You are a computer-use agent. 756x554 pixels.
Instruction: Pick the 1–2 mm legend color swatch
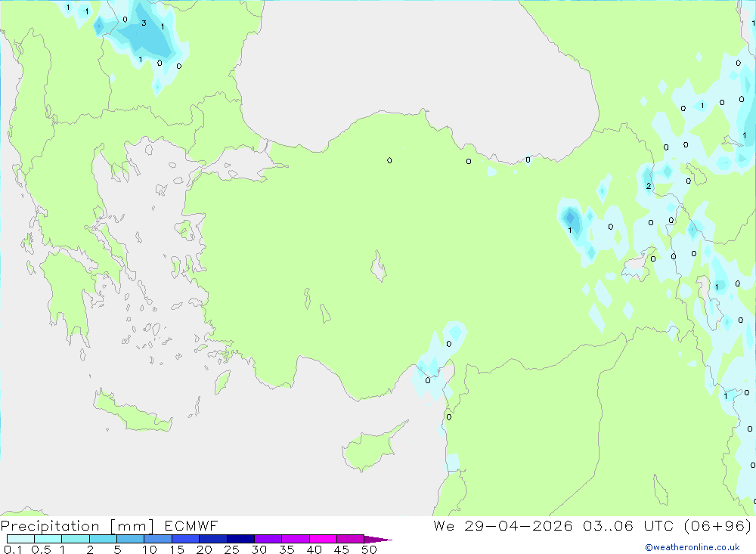click(76, 539)
